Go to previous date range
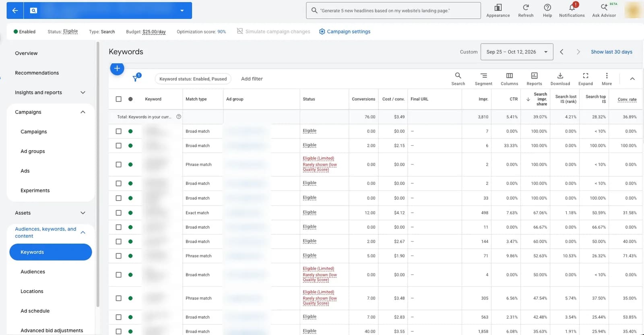The width and height of the screenshot is (644, 335). coord(561,52)
